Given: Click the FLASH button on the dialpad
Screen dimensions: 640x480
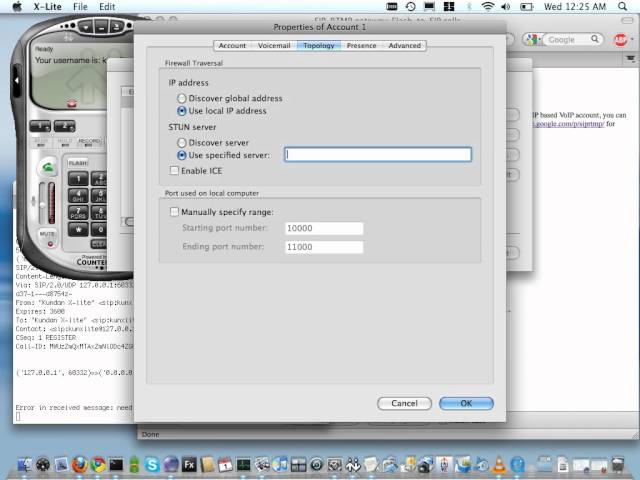Looking at the screenshot, I should pyautogui.click(x=78, y=162).
